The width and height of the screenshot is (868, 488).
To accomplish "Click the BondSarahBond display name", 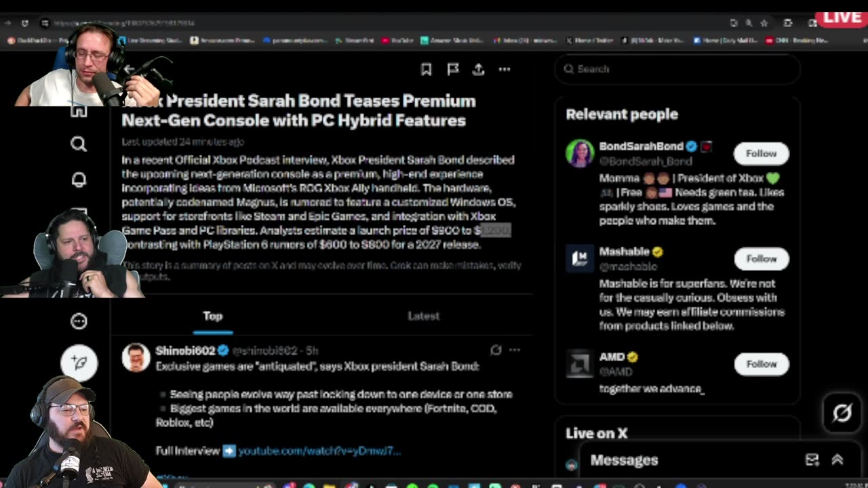I will click(x=641, y=146).
